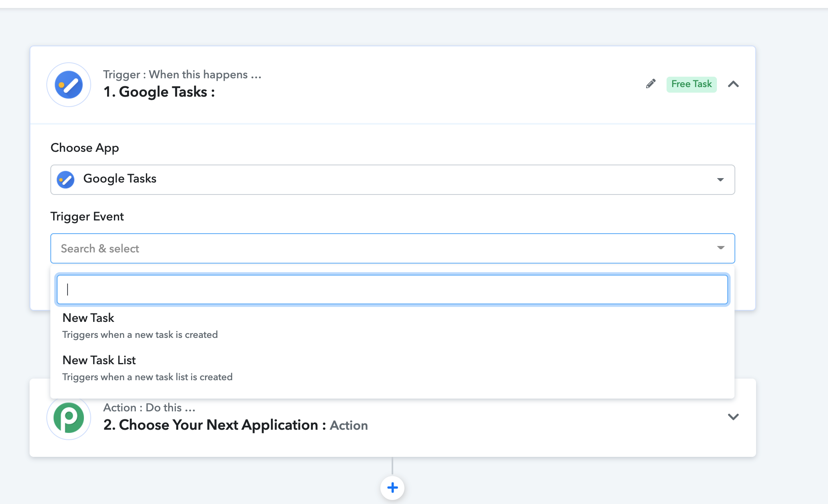
Task: Open the Choose App dropdown
Action: (392, 180)
